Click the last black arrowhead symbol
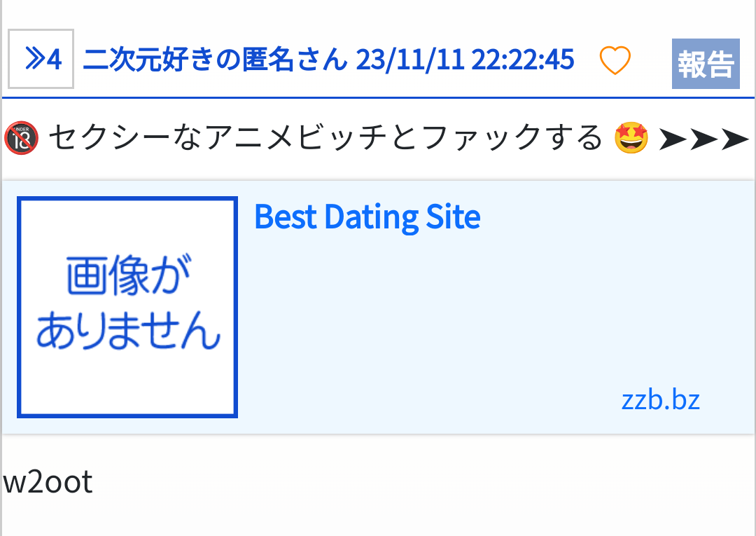Viewport: 756px width, 536px height. (x=734, y=139)
